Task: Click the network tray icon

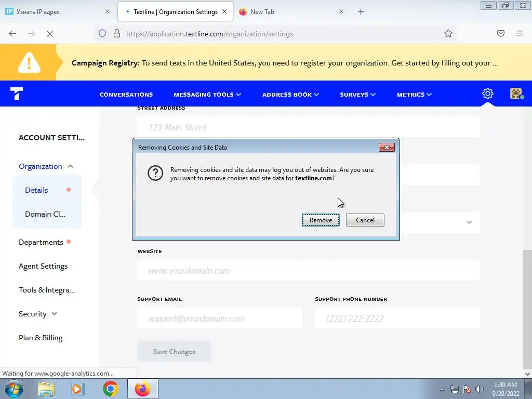Action: coord(454,389)
